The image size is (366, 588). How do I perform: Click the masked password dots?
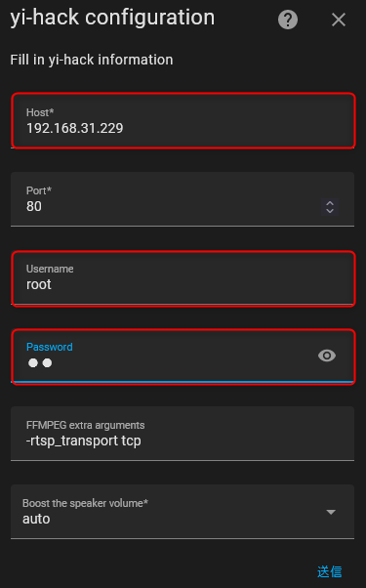[x=40, y=363]
